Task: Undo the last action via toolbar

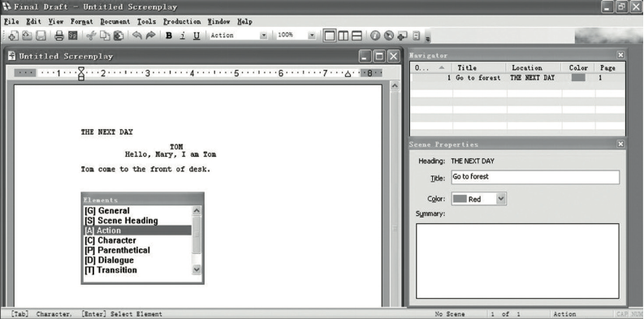Action: [137, 36]
